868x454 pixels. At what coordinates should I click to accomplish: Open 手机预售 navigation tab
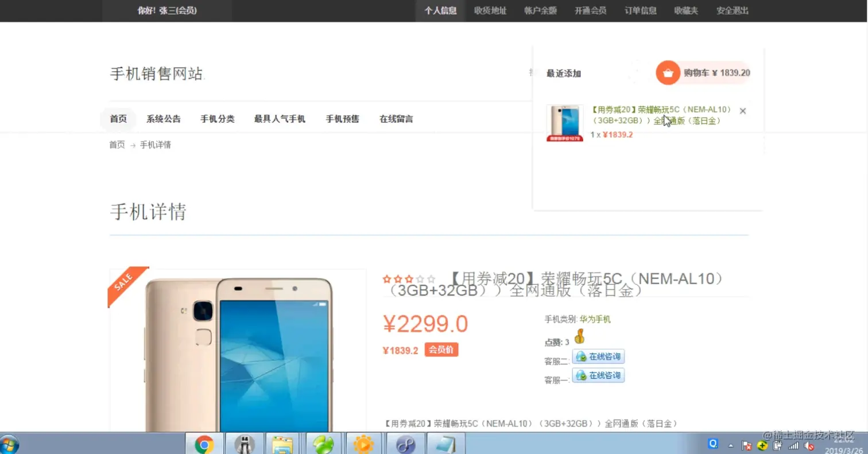pyautogui.click(x=343, y=119)
